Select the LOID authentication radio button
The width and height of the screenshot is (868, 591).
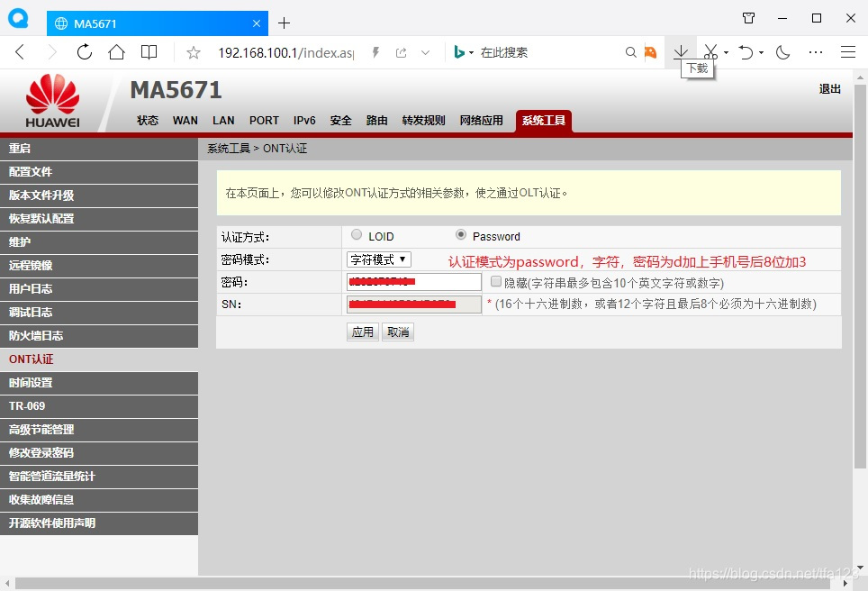pyautogui.click(x=357, y=234)
